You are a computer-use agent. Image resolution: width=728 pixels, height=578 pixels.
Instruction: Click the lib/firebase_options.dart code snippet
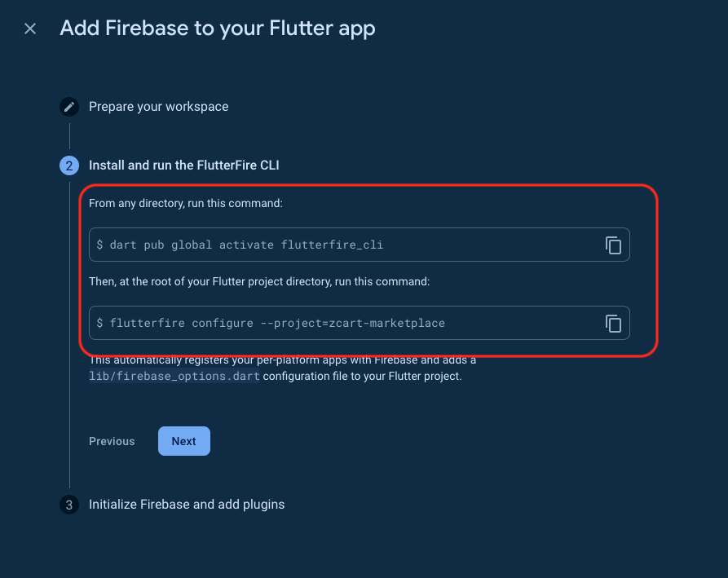[x=174, y=377]
